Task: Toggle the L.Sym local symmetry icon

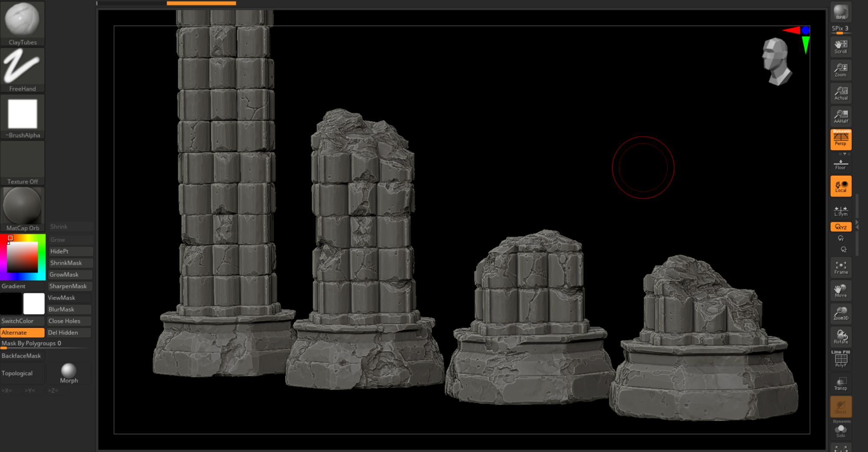Action: pos(841,211)
